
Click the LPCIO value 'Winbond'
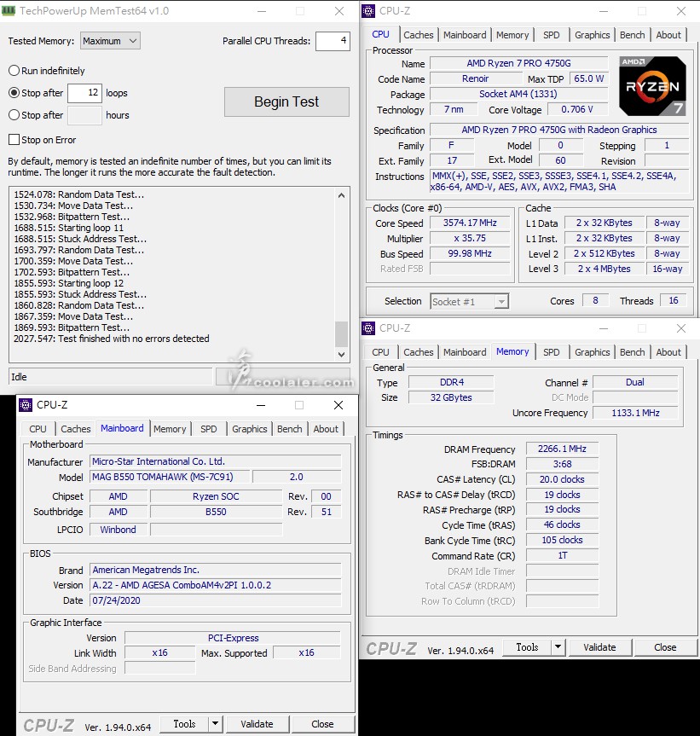(118, 530)
